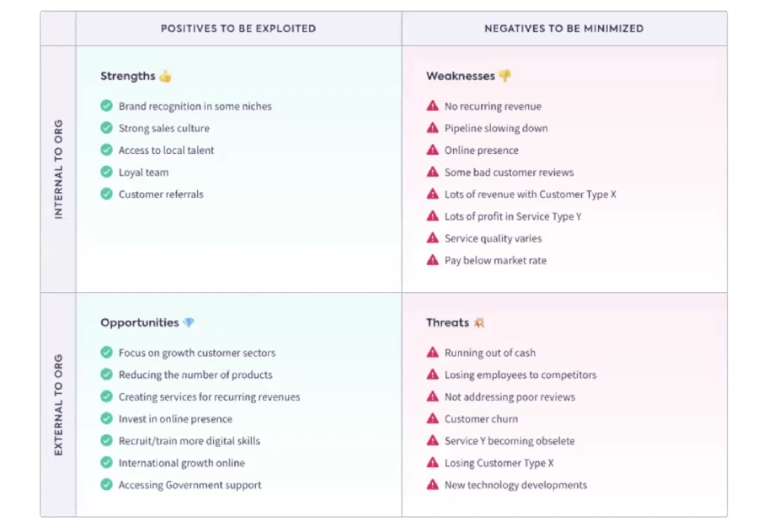
Task: Click the Brand recognition in some niches text
Action: pyautogui.click(x=195, y=107)
